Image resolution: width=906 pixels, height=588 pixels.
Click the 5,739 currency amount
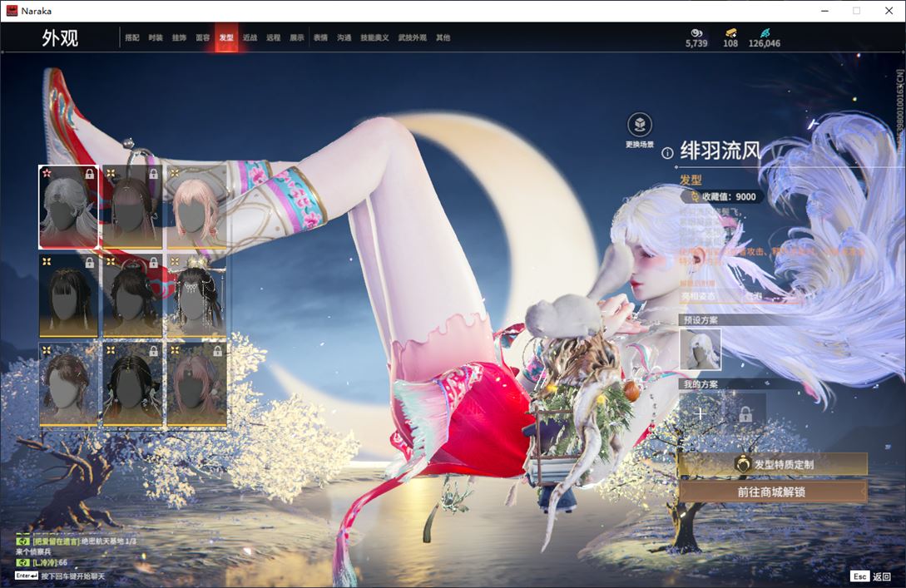pos(696,43)
